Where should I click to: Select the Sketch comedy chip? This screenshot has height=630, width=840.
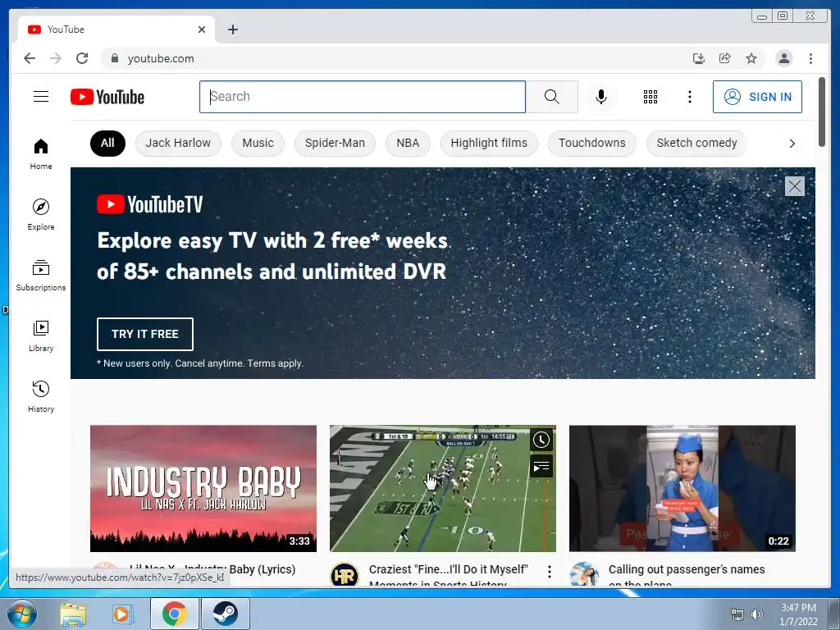pos(696,143)
